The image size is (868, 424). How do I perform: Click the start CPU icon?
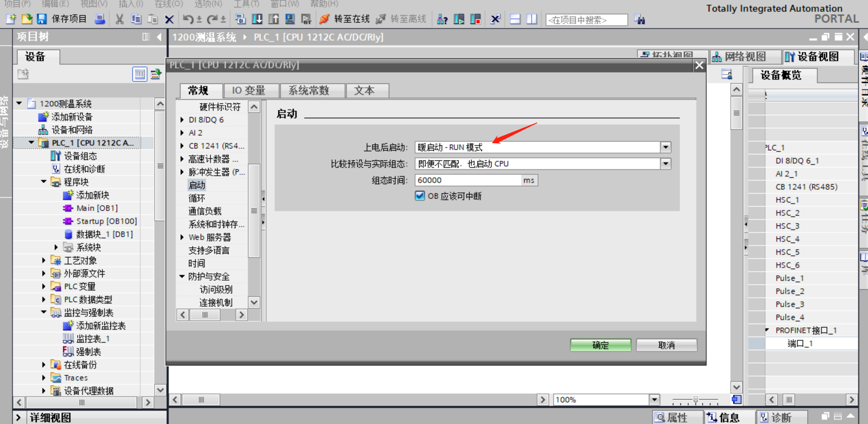[459, 19]
